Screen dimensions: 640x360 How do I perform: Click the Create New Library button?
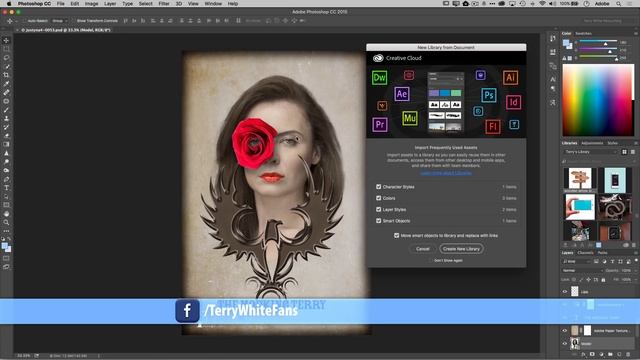pos(461,249)
